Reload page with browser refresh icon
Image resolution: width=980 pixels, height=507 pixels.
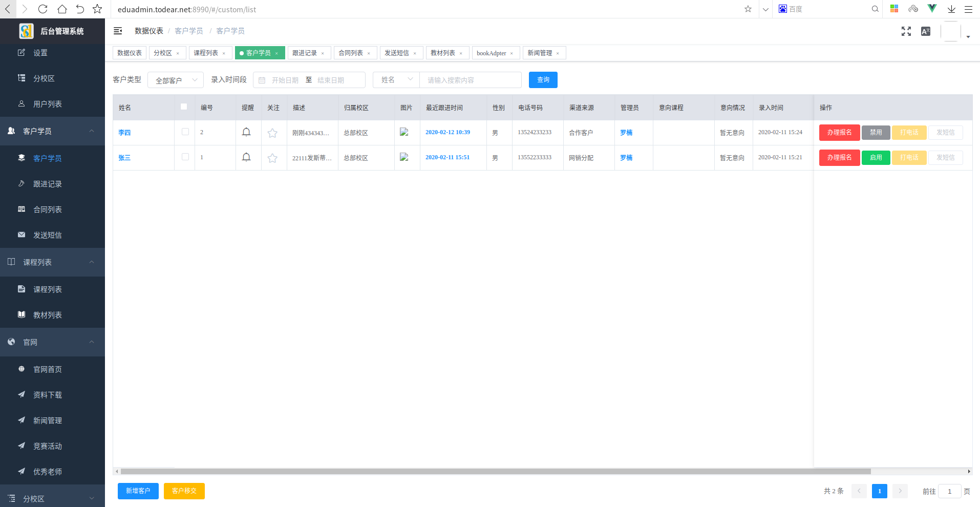pos(43,9)
